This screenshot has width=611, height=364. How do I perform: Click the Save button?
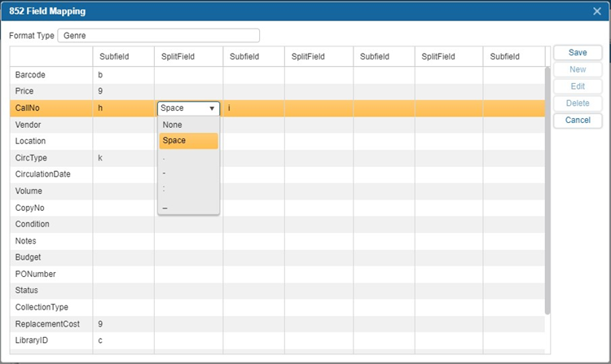pyautogui.click(x=578, y=53)
